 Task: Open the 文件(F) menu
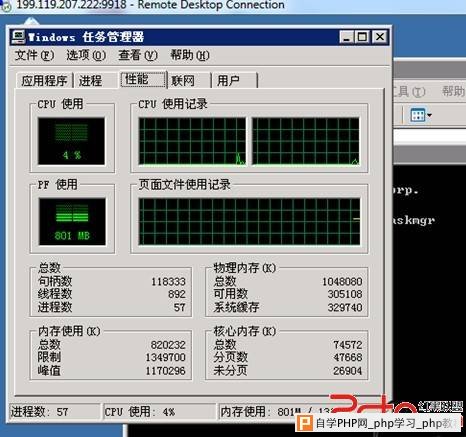[x=34, y=55]
